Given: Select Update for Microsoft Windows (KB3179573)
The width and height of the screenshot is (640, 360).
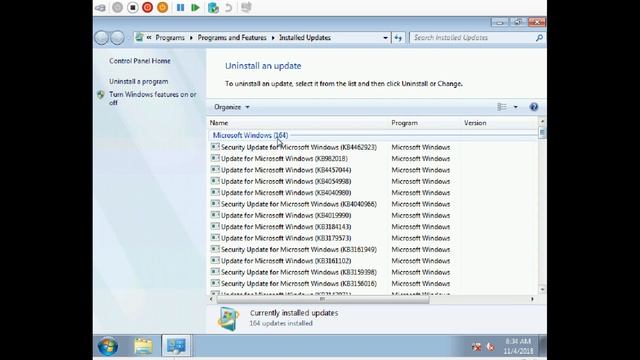Looking at the screenshot, I should point(286,238).
